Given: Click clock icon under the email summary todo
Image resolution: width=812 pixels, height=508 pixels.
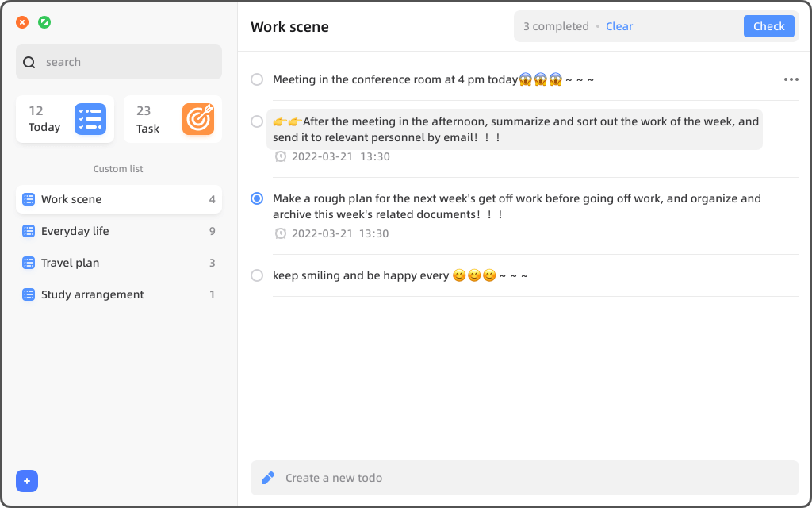Looking at the screenshot, I should point(280,156).
